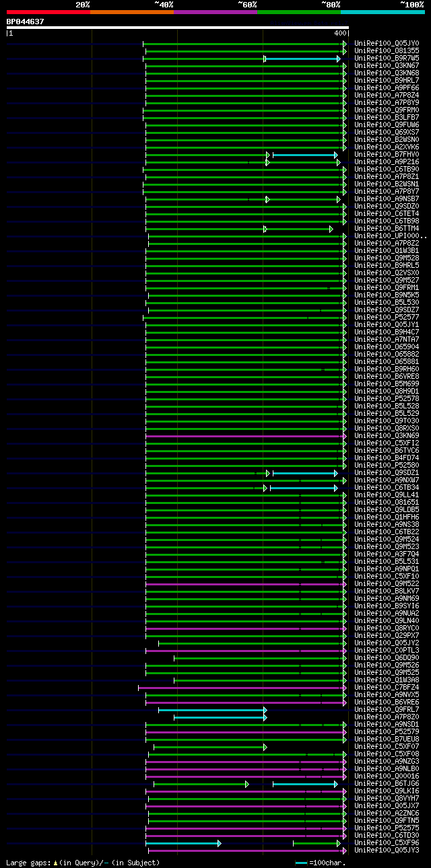Select the UniRef100_C6TB90 label
The image size is (431, 868).
(387, 169)
